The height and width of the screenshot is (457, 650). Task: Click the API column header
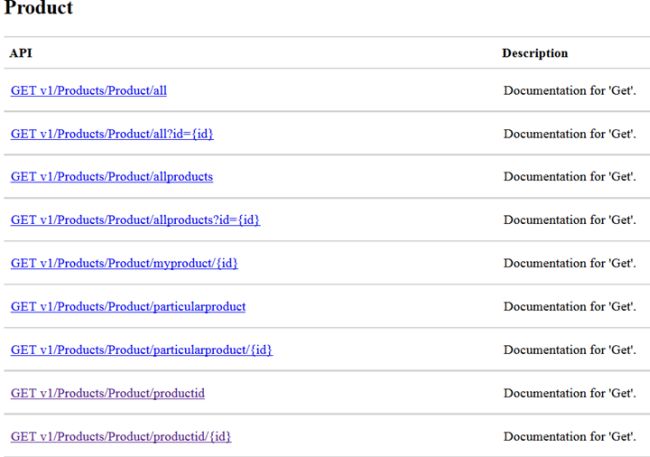[x=21, y=53]
